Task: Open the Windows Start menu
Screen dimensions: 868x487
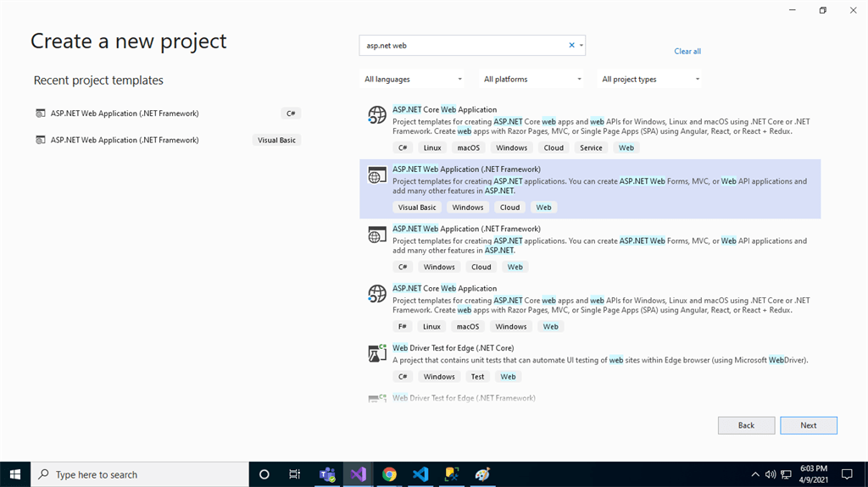Action: [x=15, y=474]
